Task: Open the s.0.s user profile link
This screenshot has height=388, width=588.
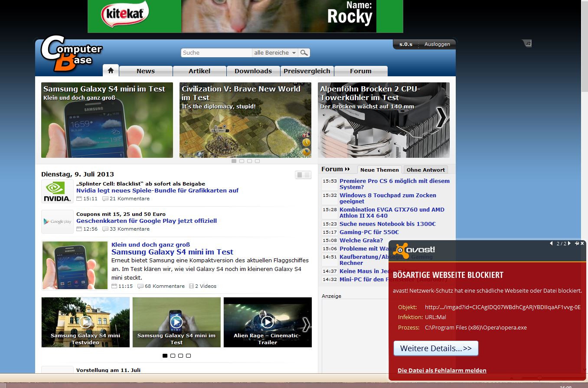Action: pyautogui.click(x=405, y=44)
